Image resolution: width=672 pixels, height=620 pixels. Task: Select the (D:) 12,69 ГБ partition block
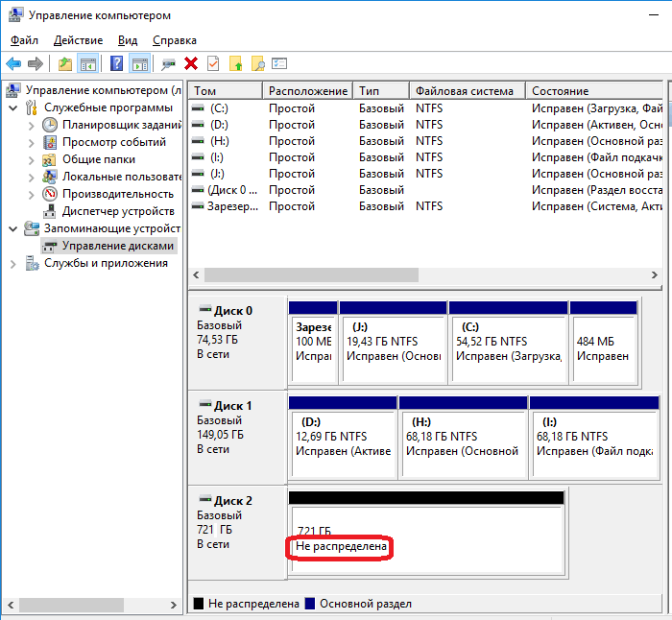click(x=343, y=438)
